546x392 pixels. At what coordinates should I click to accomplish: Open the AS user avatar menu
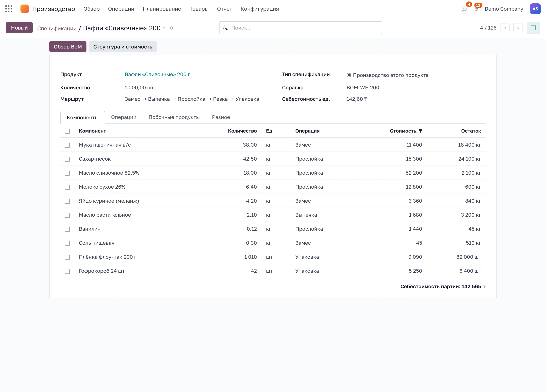pyautogui.click(x=535, y=9)
